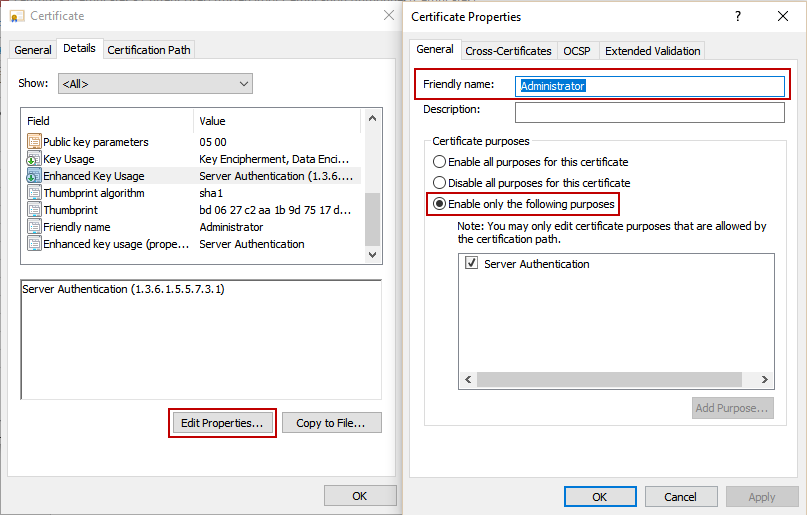Open the OCSP tab
The height and width of the screenshot is (515, 807).
coord(576,51)
